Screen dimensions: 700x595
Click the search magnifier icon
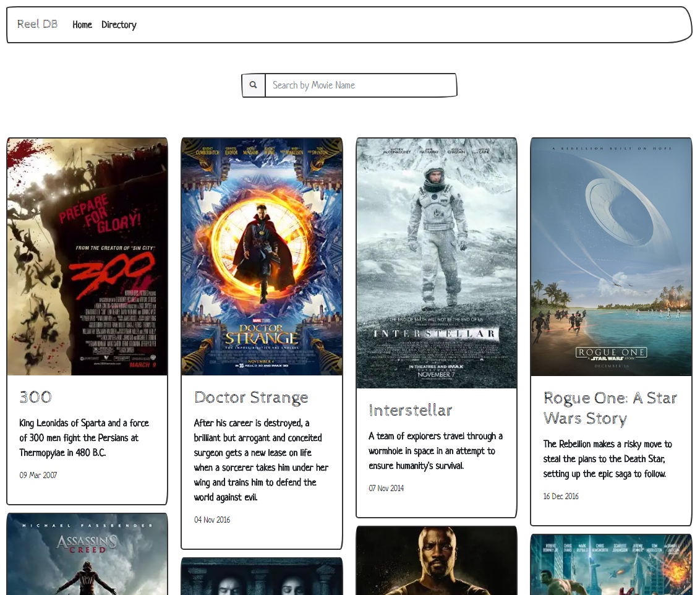tap(253, 85)
